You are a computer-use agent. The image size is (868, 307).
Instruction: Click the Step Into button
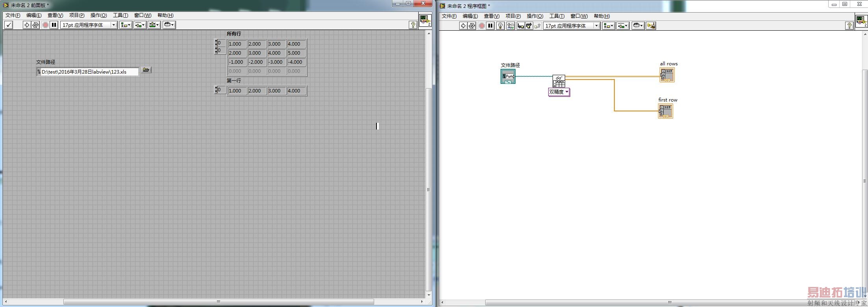(x=521, y=26)
